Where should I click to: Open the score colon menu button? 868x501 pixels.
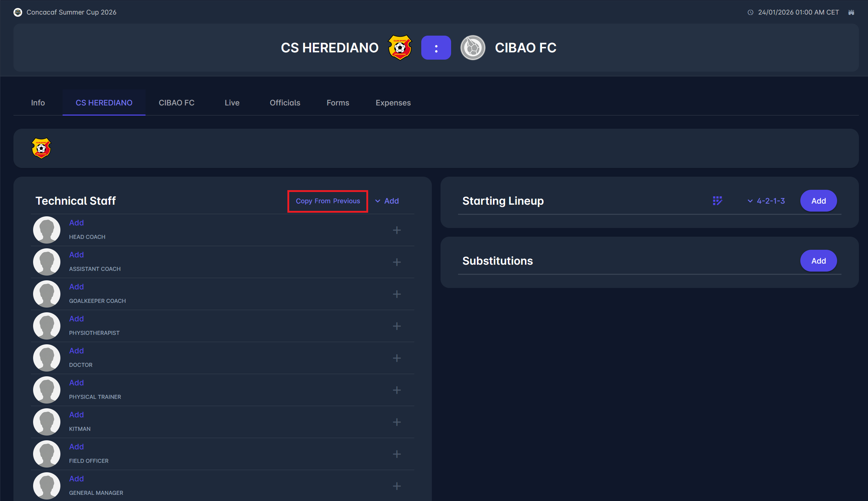click(x=436, y=48)
